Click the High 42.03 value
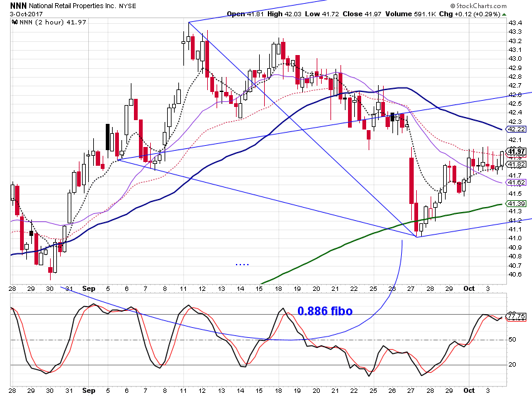The image size is (532, 396). point(284,14)
